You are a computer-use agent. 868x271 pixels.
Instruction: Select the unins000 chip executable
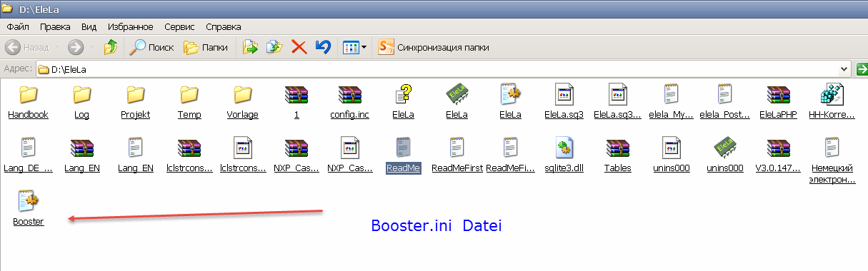(725, 155)
